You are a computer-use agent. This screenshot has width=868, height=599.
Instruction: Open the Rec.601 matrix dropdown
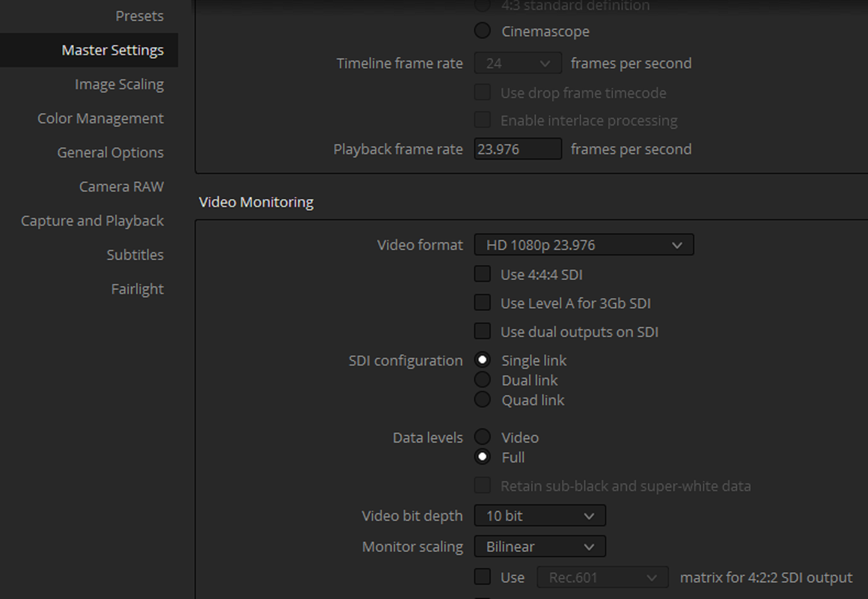pyautogui.click(x=602, y=577)
